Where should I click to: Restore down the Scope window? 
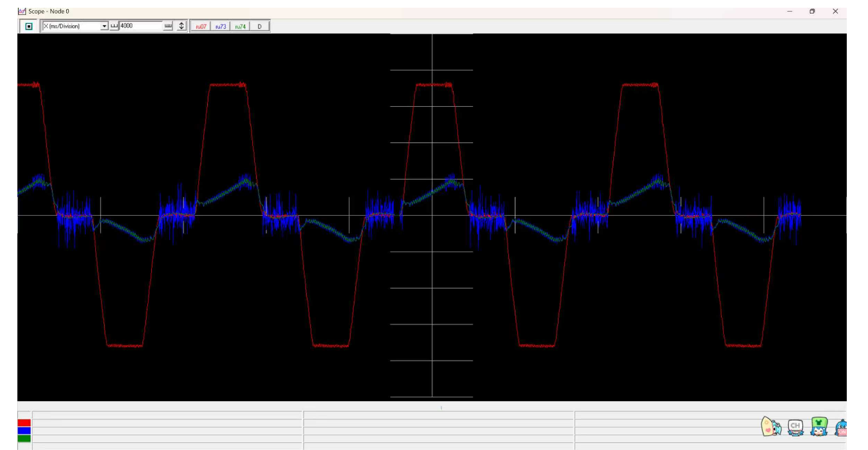point(812,12)
